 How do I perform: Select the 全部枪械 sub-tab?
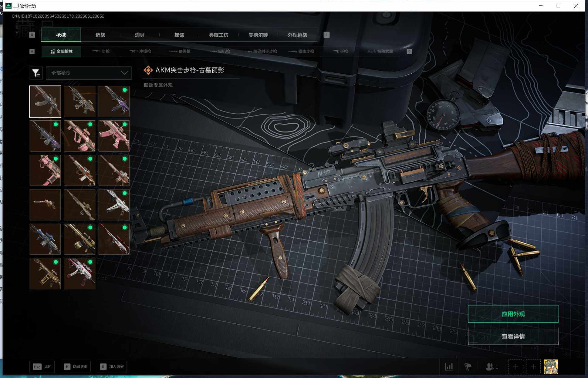coord(61,52)
